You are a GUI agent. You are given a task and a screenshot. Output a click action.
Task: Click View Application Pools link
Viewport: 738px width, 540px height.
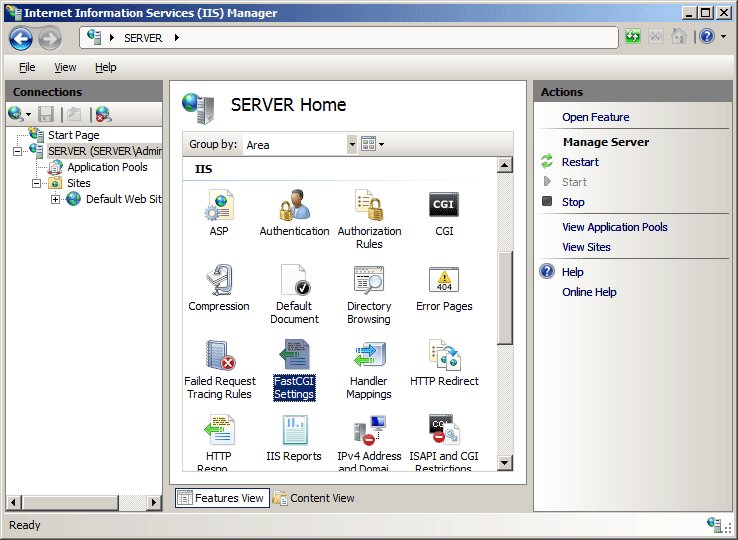[x=615, y=227]
